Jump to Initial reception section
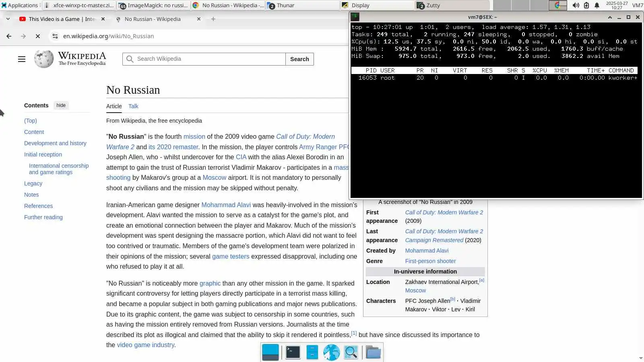This screenshot has height=362, width=644. coord(43,154)
